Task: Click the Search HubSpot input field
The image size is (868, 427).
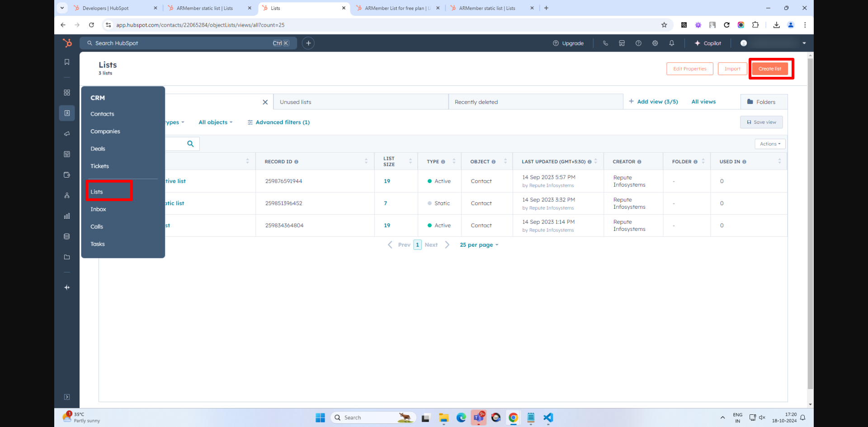Action: click(188, 43)
